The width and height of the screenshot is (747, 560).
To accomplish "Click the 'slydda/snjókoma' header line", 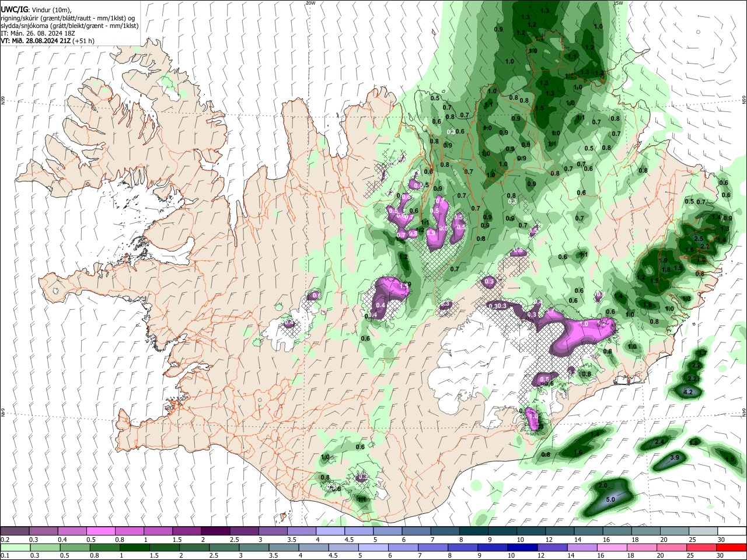I will tap(69, 26).
